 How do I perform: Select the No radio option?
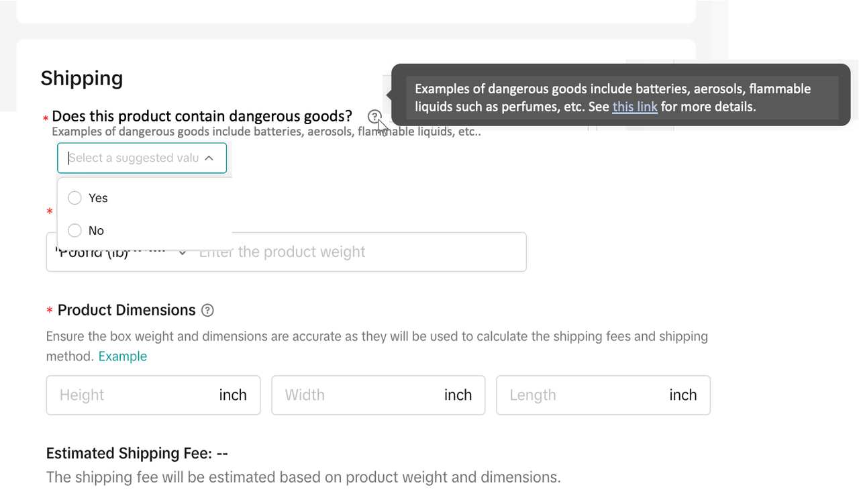point(75,230)
